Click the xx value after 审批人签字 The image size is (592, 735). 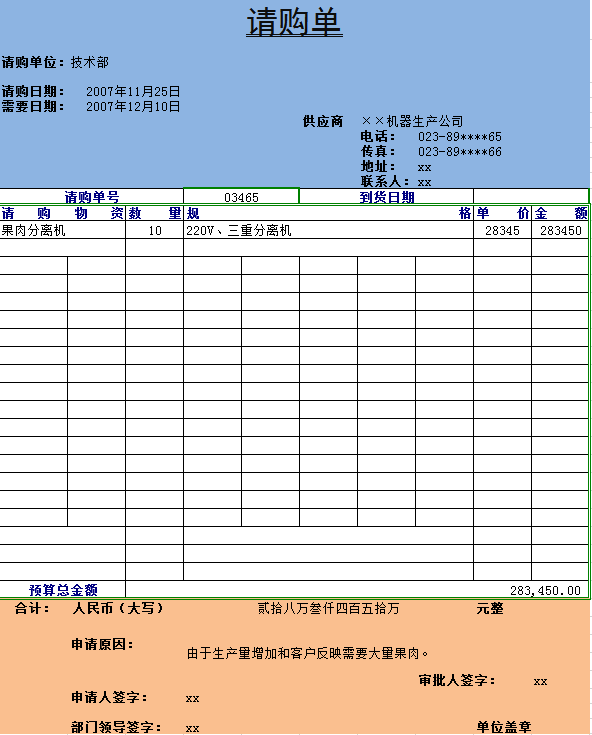pyautogui.click(x=540, y=682)
